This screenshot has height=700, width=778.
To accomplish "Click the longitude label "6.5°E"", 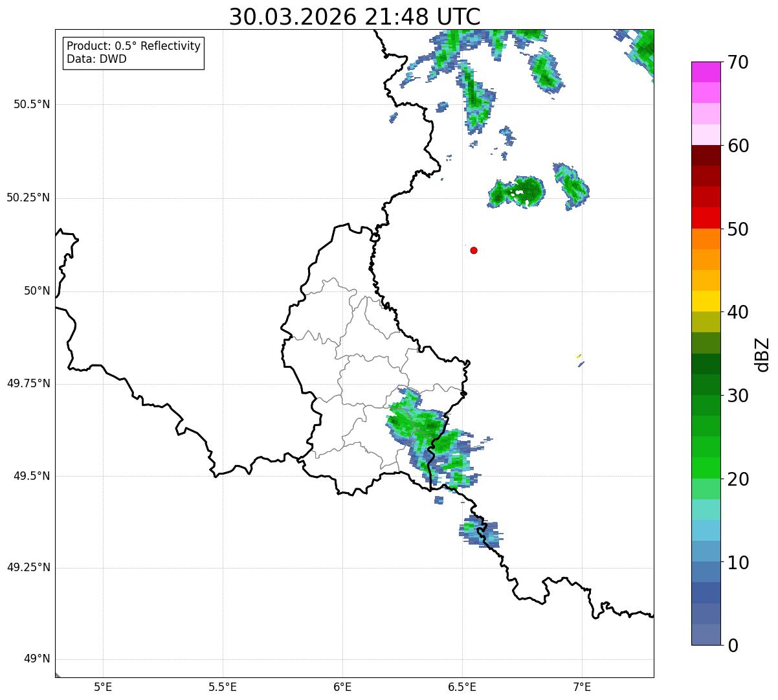I will point(462,686).
